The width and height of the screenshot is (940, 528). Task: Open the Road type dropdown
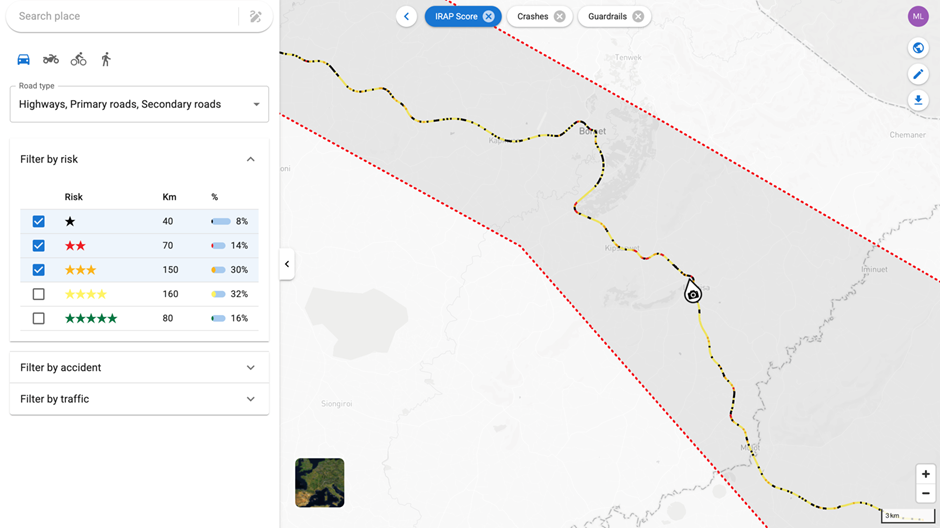click(x=139, y=104)
